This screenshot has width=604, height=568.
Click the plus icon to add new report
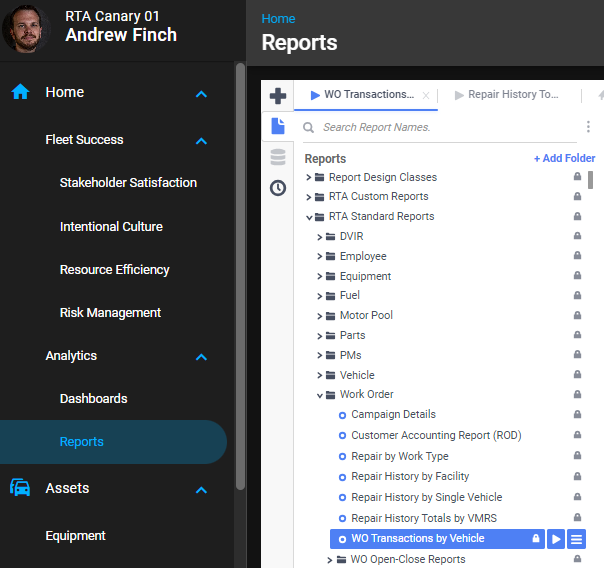coord(278,96)
